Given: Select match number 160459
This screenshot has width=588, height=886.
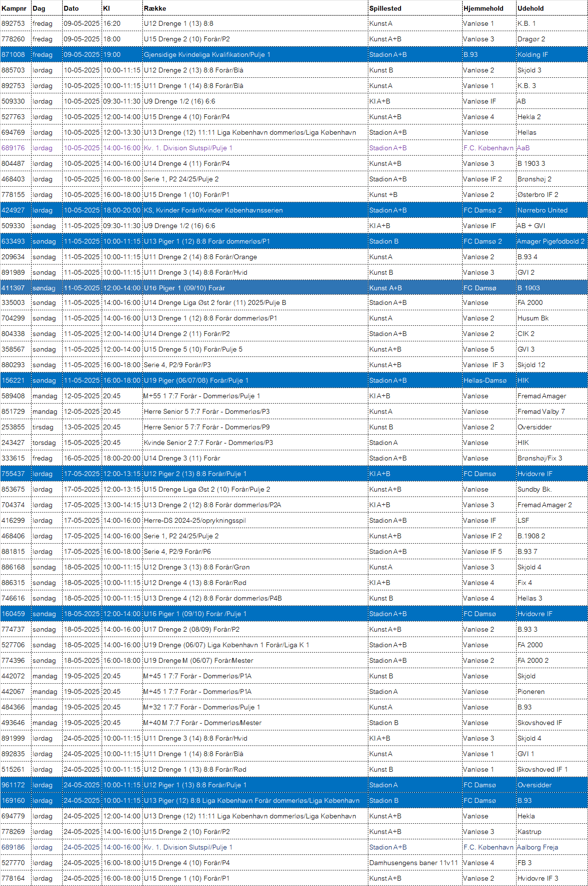Looking at the screenshot, I should click(13, 614).
